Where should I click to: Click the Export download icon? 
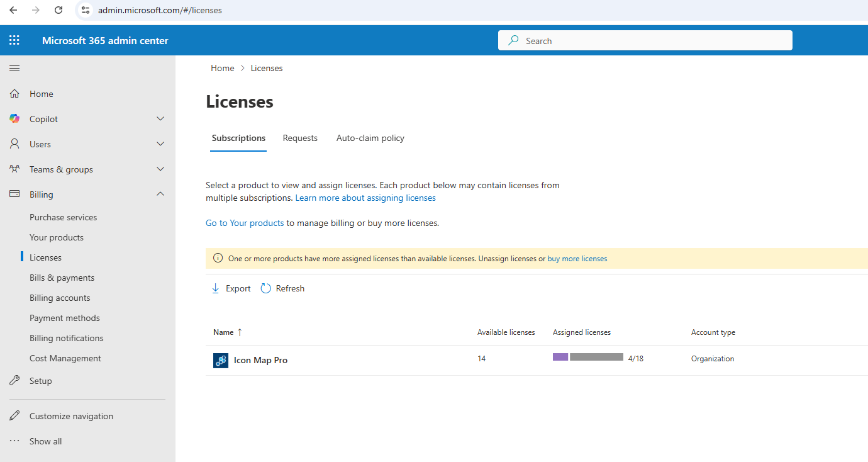[215, 288]
